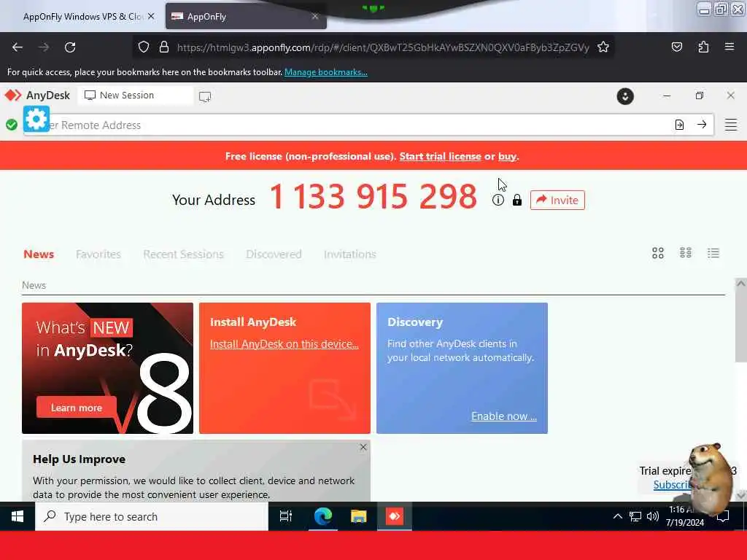Select the News tab
Screen dimensions: 747x560
39,254
